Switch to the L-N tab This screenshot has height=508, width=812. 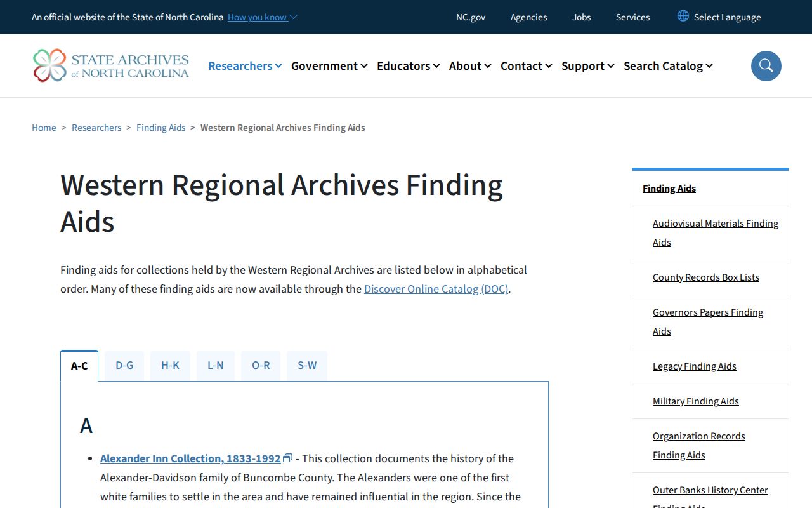[x=216, y=365]
